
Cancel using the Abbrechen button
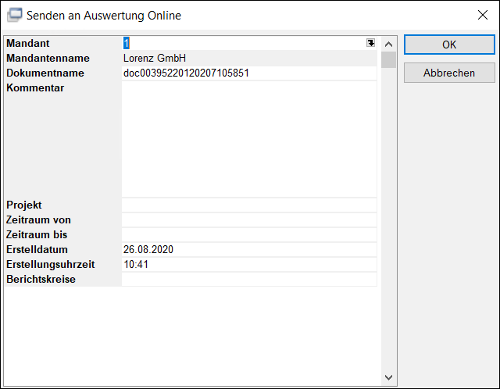(449, 73)
